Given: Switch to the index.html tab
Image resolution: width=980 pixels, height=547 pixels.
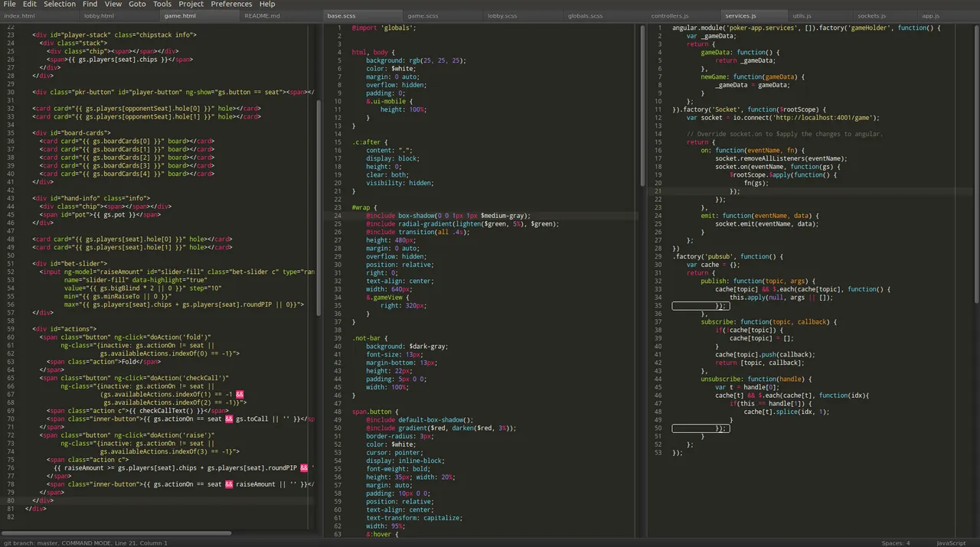Looking at the screenshot, I should (x=19, y=15).
